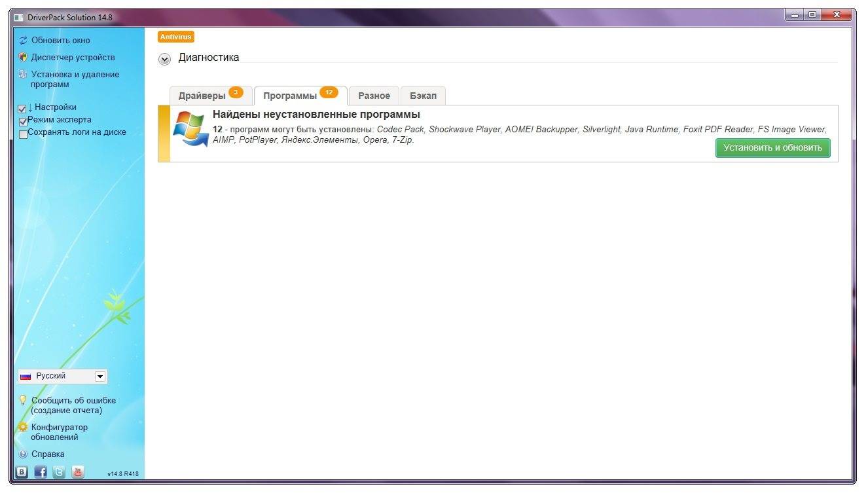Open the Facebook social icon
868x497 pixels.
click(41, 471)
